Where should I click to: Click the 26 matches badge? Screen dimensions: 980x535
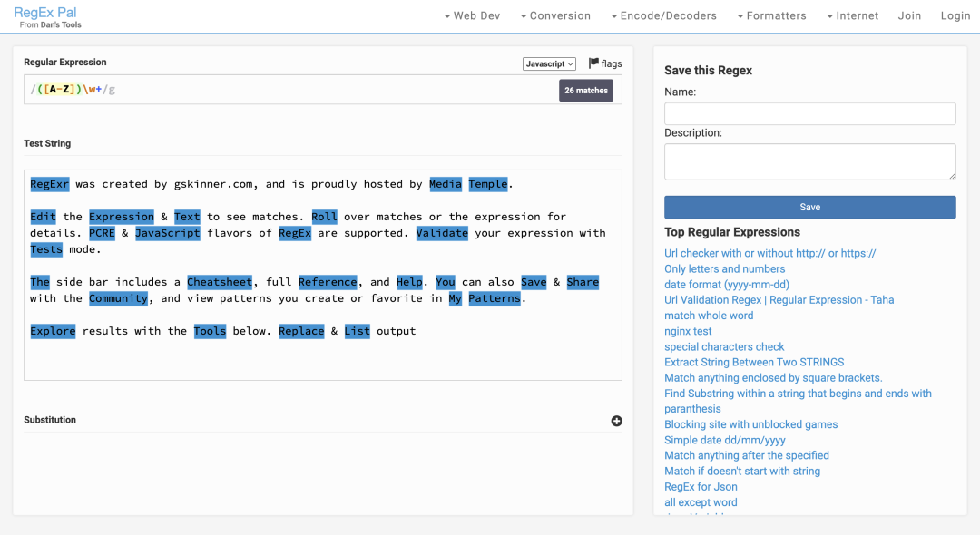[x=585, y=91]
